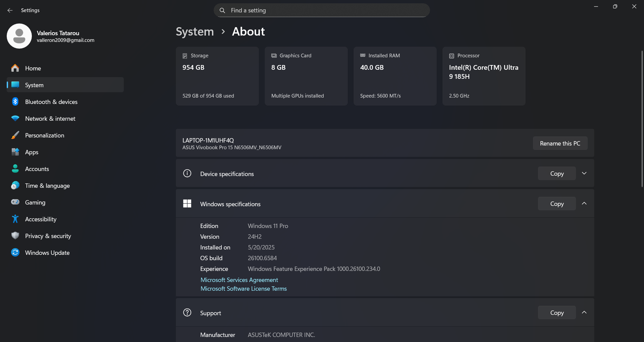644x342 pixels.
Task: Click the Find a setting field
Action: (322, 10)
